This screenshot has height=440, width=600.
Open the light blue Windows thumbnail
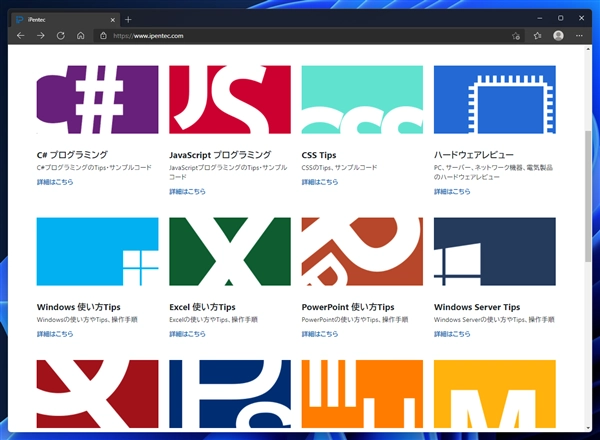[x=98, y=251]
